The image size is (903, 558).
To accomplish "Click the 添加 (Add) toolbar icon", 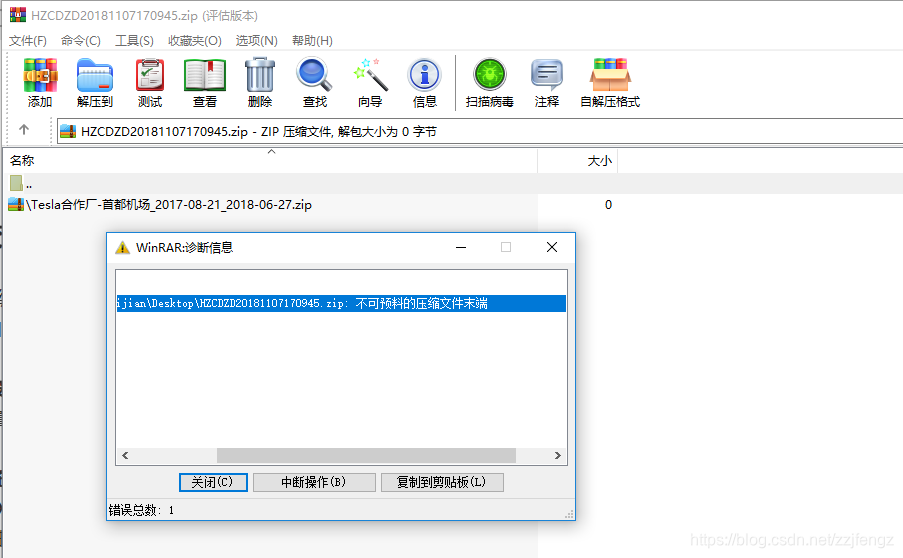I will click(40, 82).
